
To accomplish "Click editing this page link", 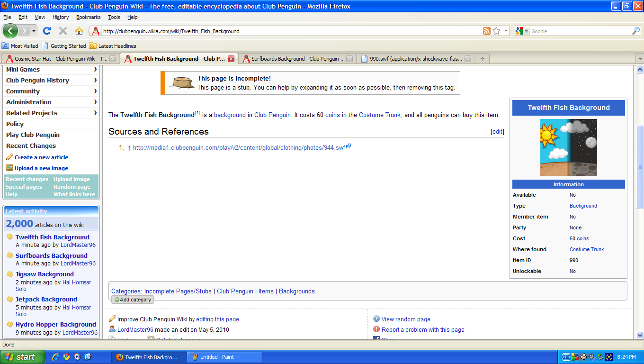I will coord(217,319).
